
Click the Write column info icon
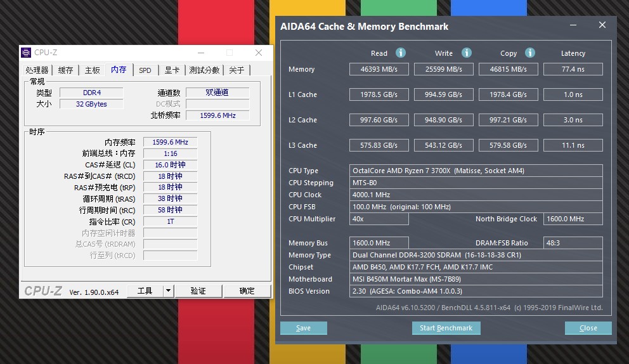466,53
